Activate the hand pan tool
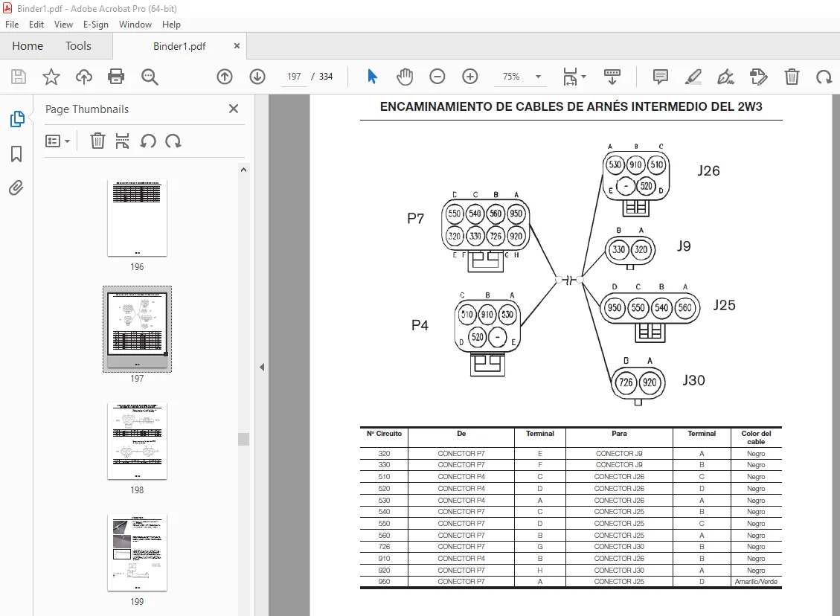 (x=405, y=77)
